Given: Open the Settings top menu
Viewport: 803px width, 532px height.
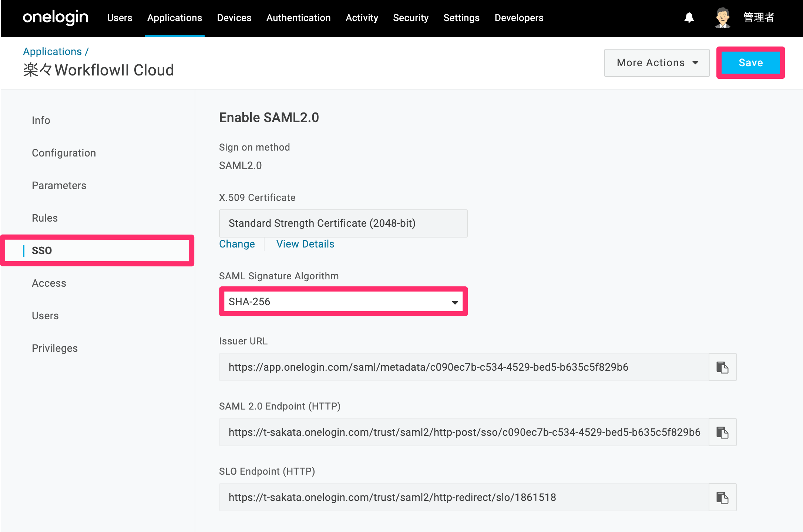Looking at the screenshot, I should tap(461, 18).
